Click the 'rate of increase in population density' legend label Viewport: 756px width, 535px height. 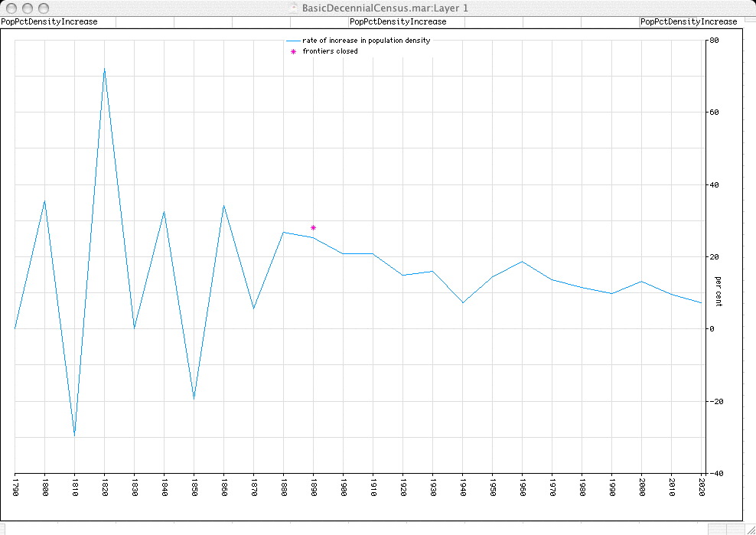pyautogui.click(x=366, y=41)
